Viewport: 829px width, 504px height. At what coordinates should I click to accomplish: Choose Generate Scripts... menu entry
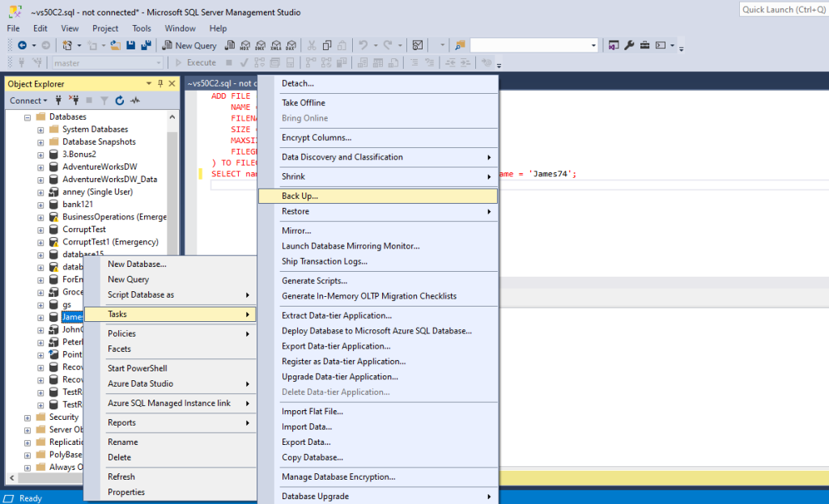[378, 281]
